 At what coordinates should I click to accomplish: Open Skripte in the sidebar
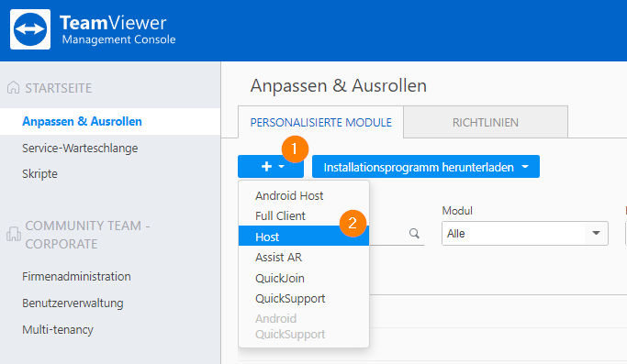(x=39, y=174)
